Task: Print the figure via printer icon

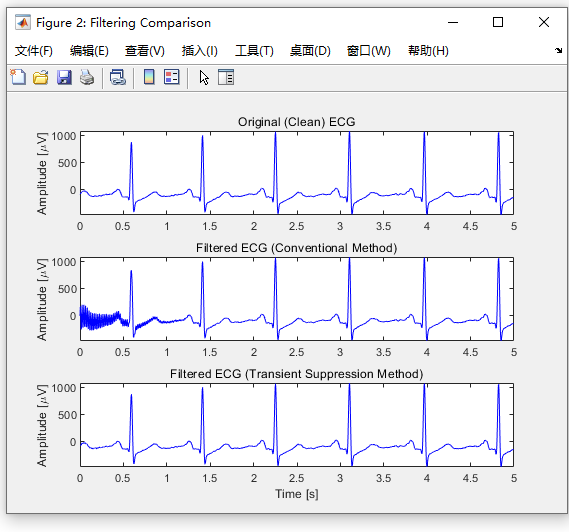Action: pos(87,77)
